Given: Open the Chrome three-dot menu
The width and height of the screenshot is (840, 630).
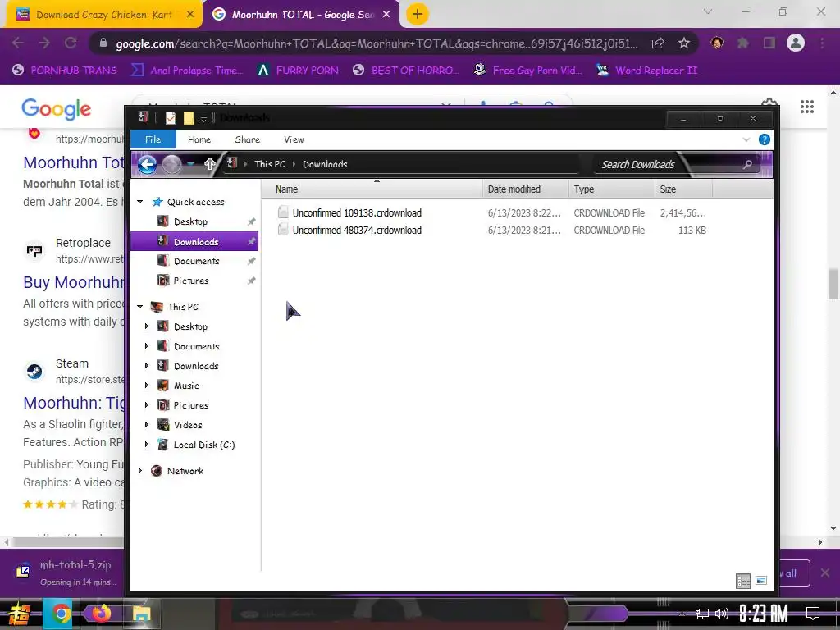Looking at the screenshot, I should click(822, 43).
